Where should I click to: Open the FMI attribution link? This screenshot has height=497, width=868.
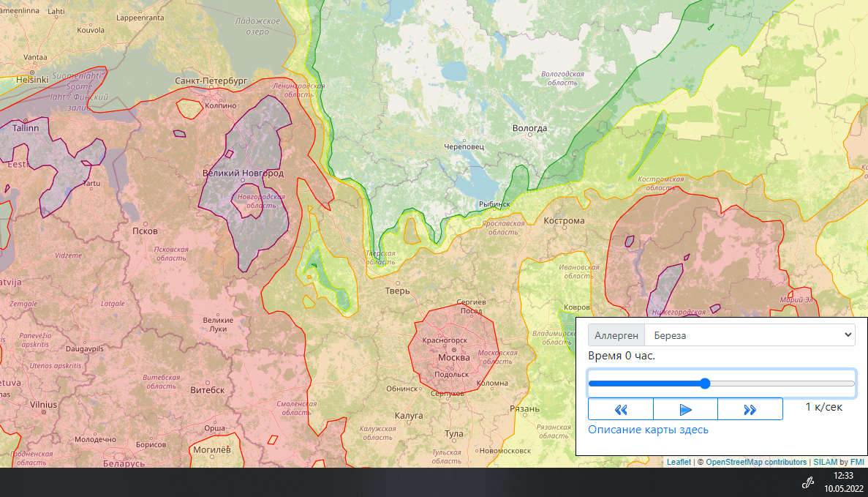pyautogui.click(x=856, y=462)
